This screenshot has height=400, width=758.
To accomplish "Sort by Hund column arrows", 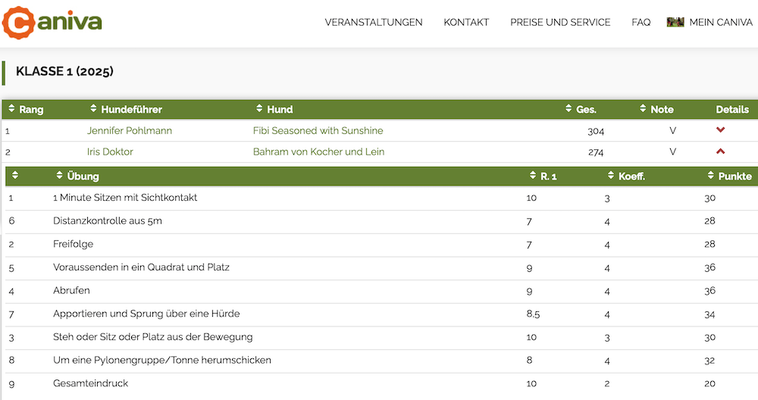I will [259, 109].
